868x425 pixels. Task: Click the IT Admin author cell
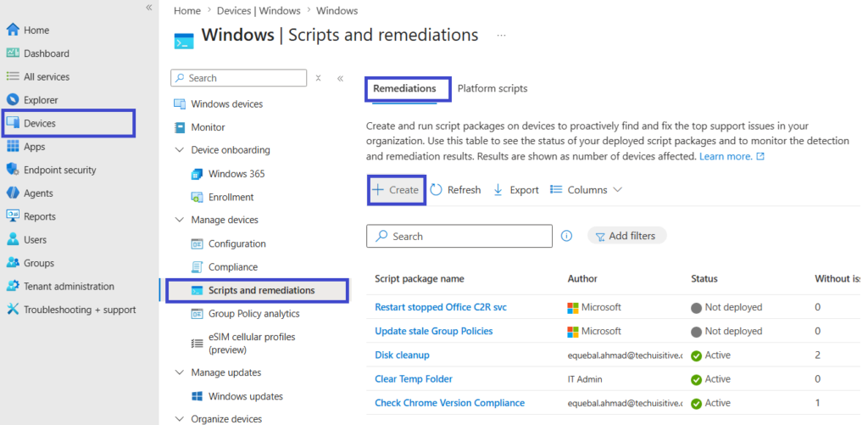click(585, 379)
